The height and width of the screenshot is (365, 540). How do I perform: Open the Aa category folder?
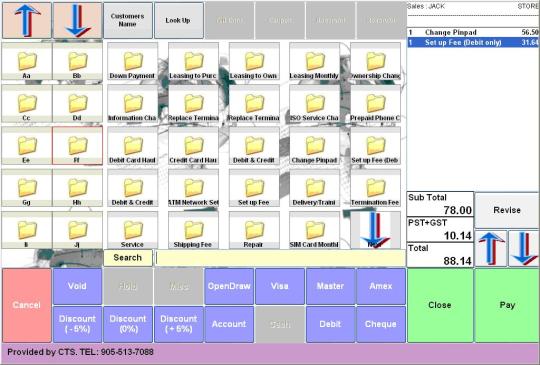pos(27,62)
